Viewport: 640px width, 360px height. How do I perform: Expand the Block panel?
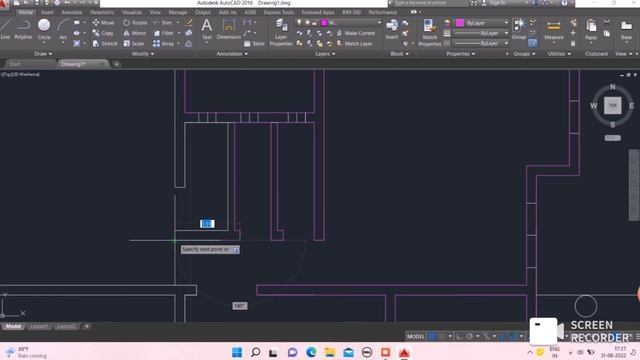coord(399,53)
